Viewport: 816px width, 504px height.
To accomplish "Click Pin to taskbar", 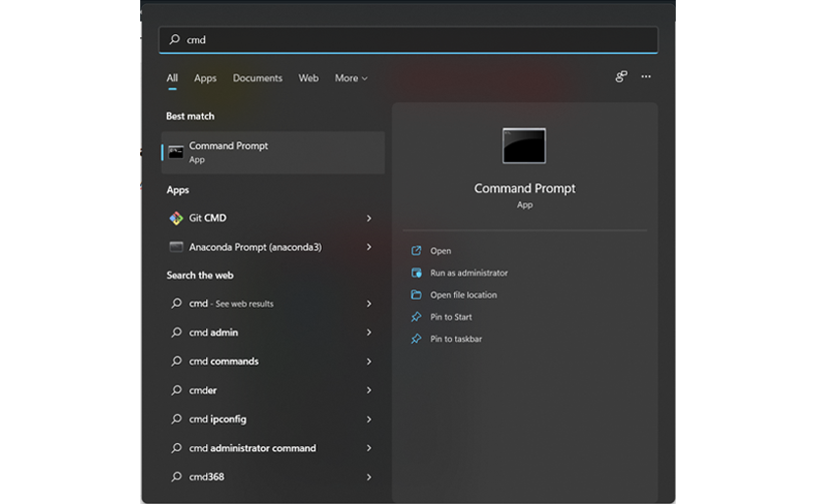I will 456,339.
